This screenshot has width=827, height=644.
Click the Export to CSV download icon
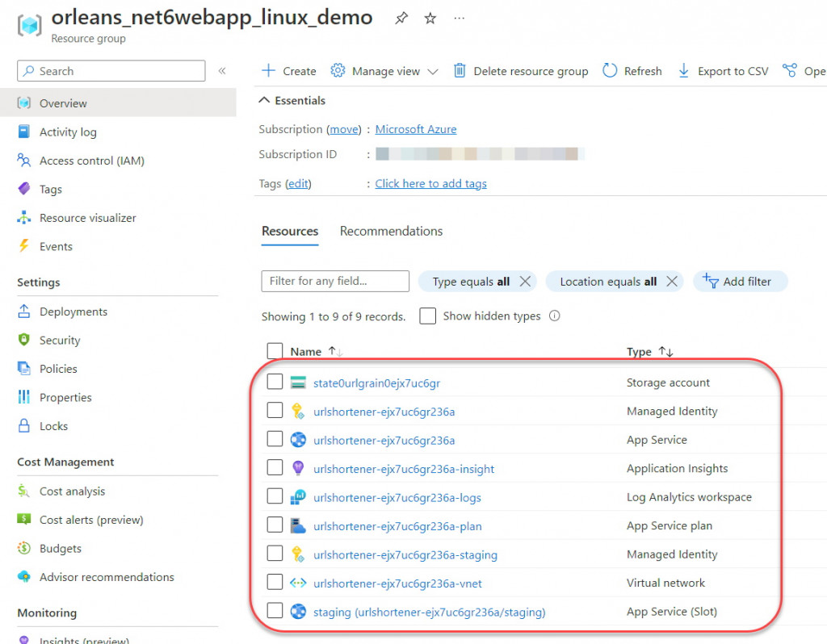click(683, 70)
